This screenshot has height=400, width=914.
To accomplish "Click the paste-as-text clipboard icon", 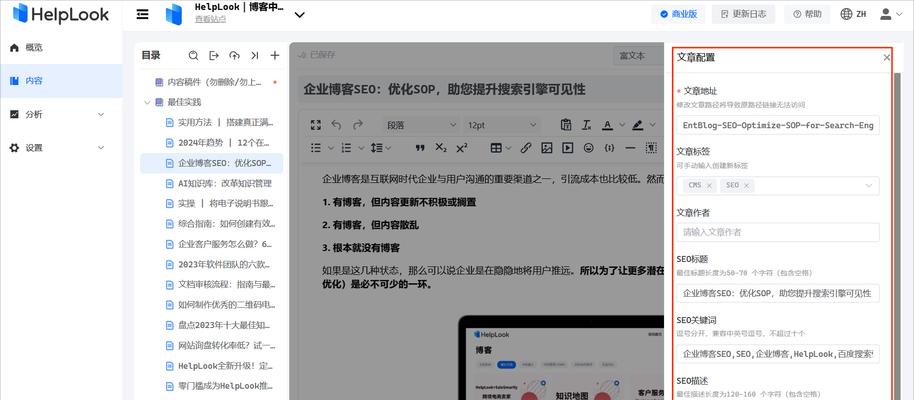I will (x=565, y=125).
